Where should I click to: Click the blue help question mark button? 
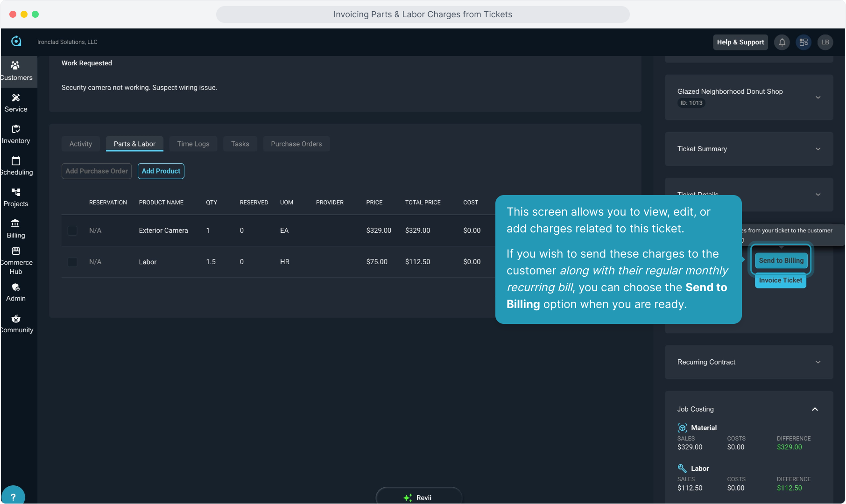13,497
